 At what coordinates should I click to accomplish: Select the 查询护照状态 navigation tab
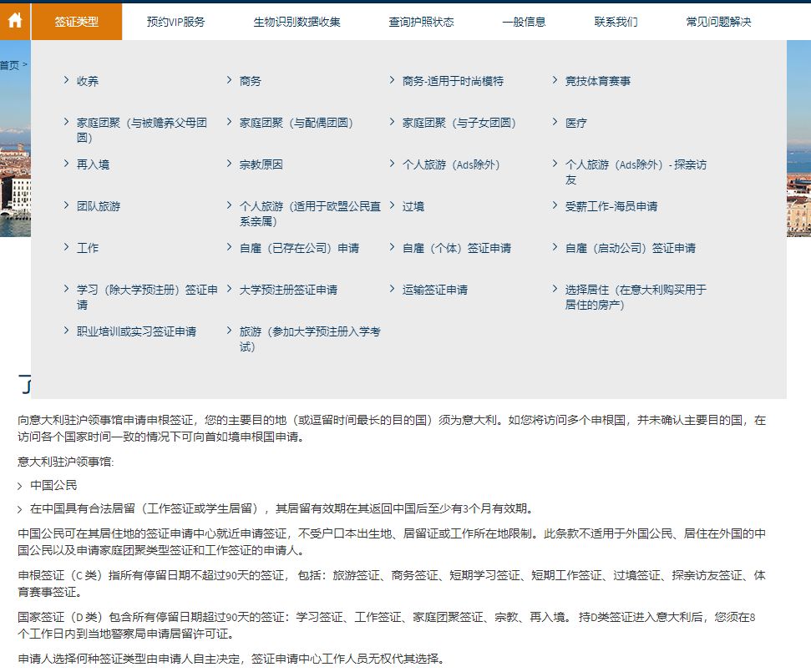pos(423,22)
